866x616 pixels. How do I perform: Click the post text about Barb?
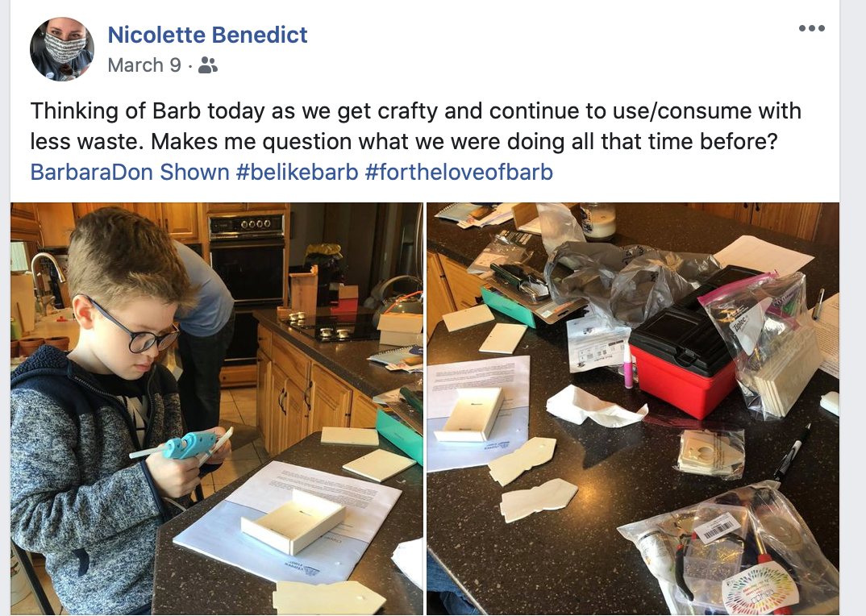415,126
